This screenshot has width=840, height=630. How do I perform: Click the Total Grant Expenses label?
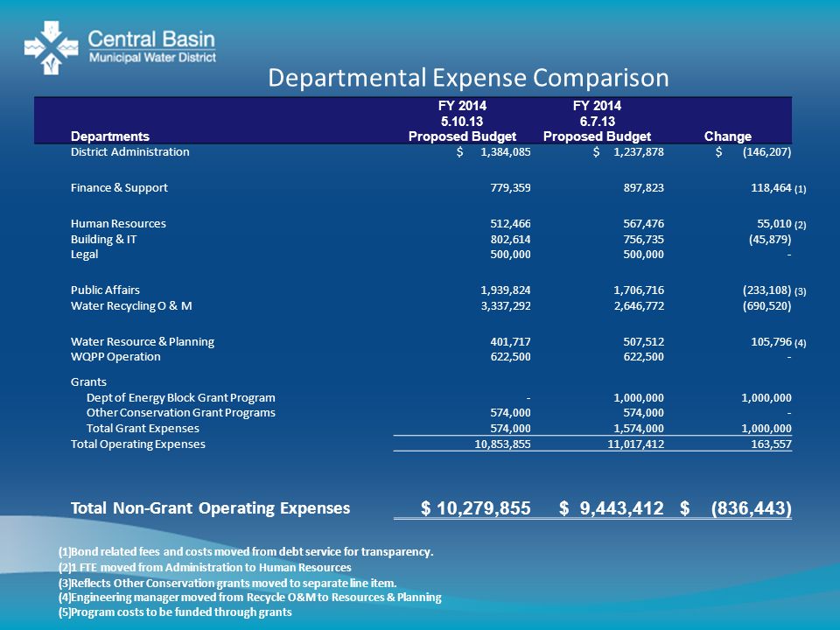pos(143,428)
